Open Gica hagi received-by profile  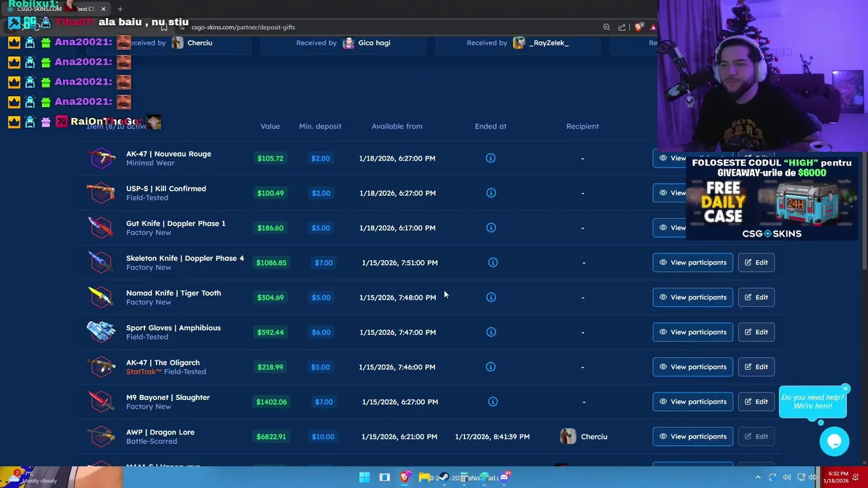367,43
